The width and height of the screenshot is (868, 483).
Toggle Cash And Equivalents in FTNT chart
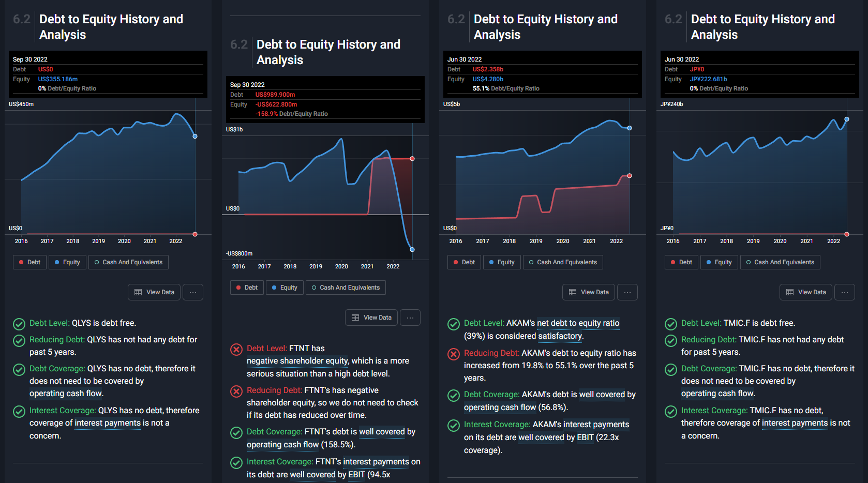(346, 288)
